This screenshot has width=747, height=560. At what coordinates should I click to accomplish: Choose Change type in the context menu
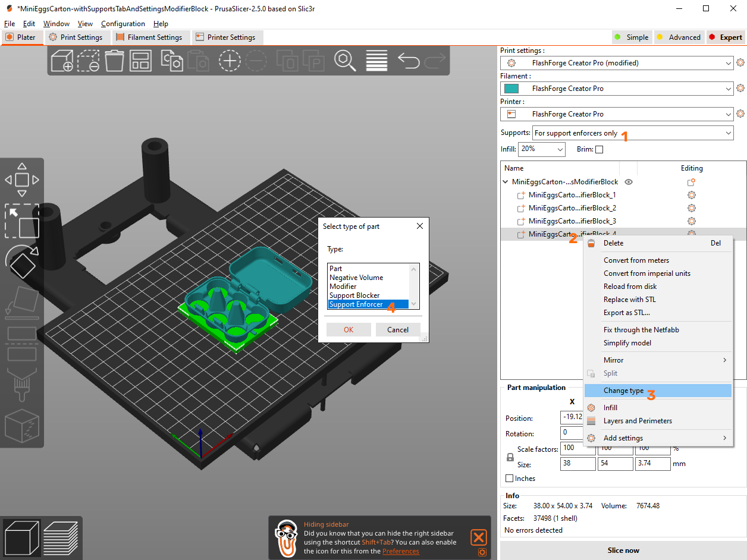[658, 391]
